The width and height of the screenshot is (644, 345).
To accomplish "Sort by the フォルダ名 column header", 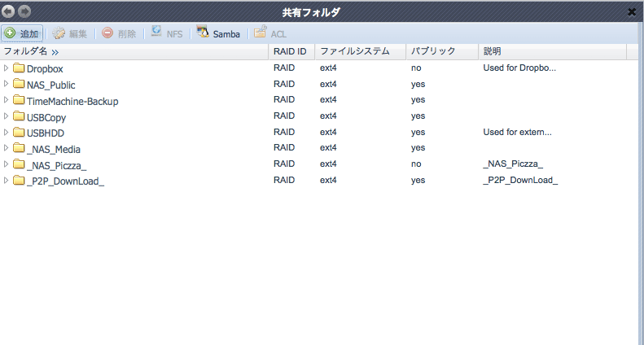I will [x=134, y=51].
